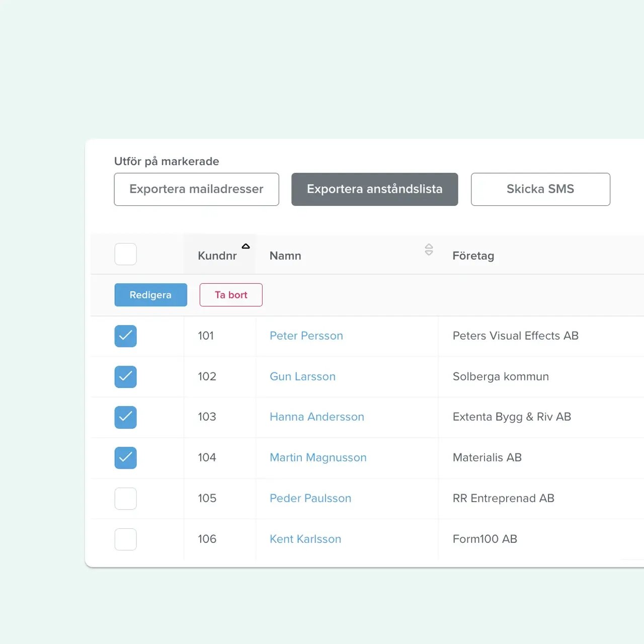Click the Ta bort button
Viewport: 644px width, 644px height.
pos(231,295)
